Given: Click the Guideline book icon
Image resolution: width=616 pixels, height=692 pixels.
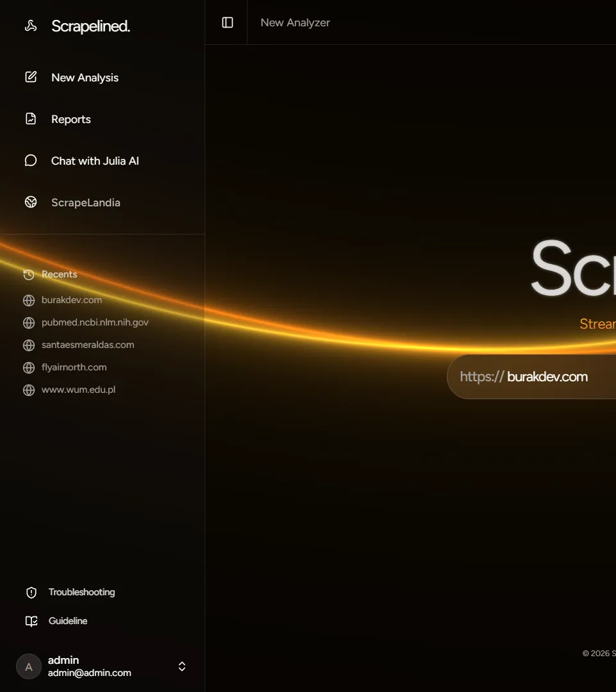Looking at the screenshot, I should (31, 621).
